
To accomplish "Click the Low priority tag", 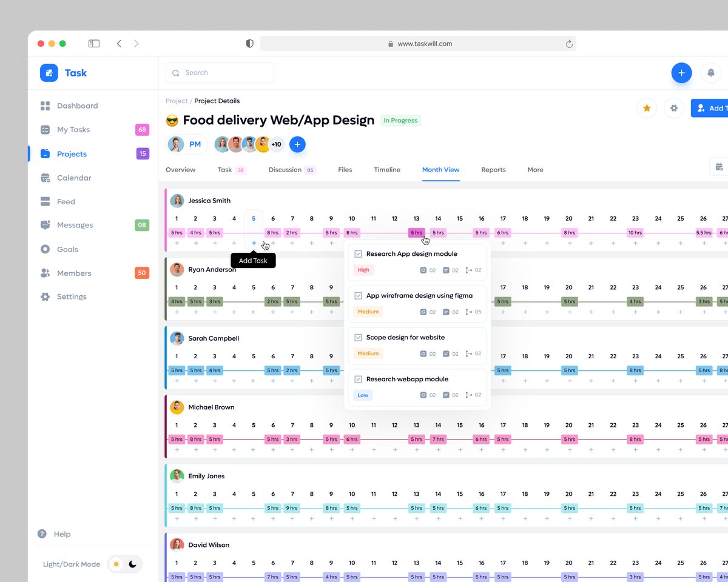I will coord(363,395).
